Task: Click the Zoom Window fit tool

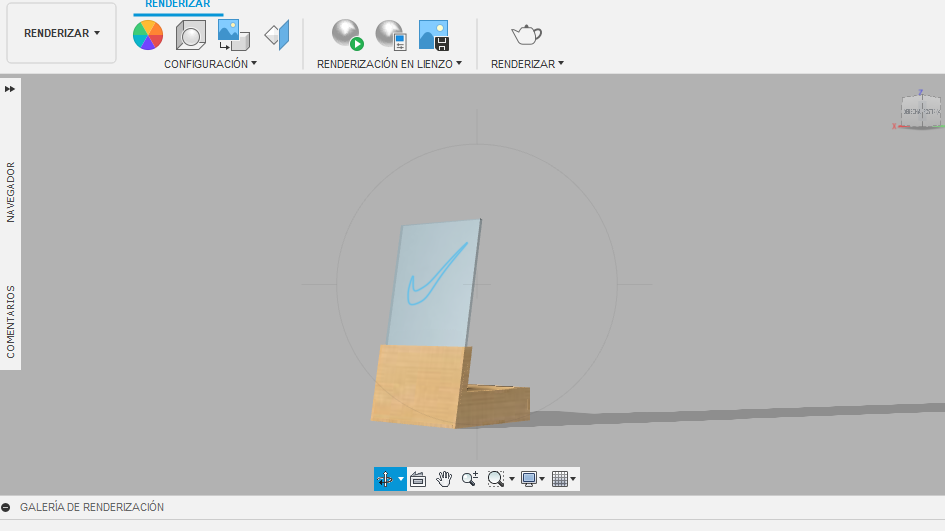Action: pos(496,479)
